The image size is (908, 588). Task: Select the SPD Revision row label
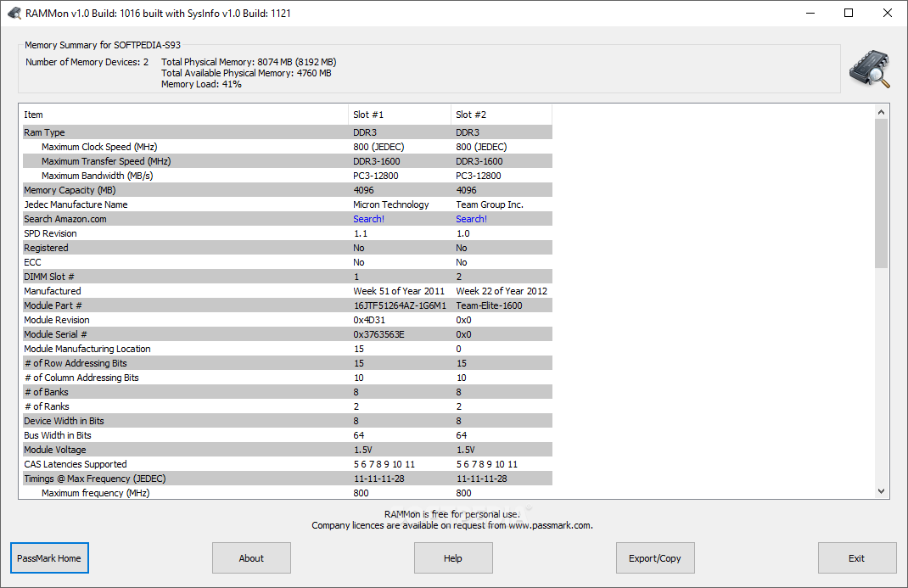pyautogui.click(x=50, y=234)
